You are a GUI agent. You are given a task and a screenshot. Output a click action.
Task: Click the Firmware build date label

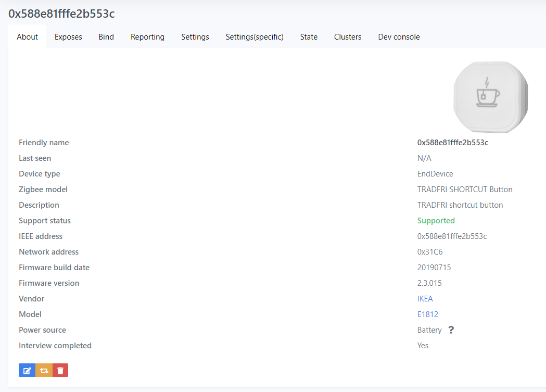tap(54, 268)
